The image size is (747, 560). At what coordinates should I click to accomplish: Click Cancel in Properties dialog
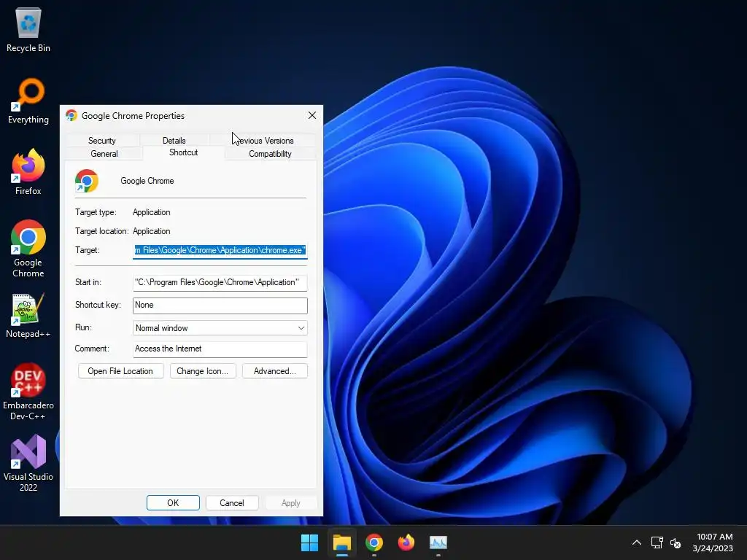click(232, 503)
